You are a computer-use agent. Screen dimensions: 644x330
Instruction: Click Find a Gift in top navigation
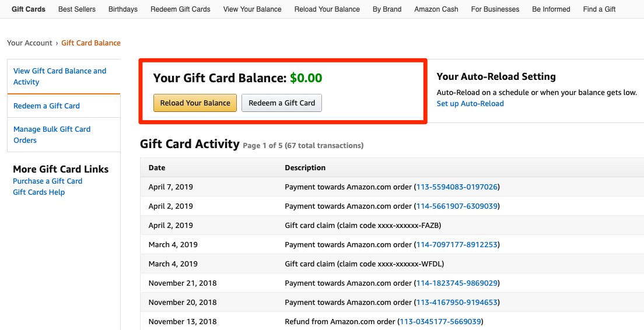point(599,9)
